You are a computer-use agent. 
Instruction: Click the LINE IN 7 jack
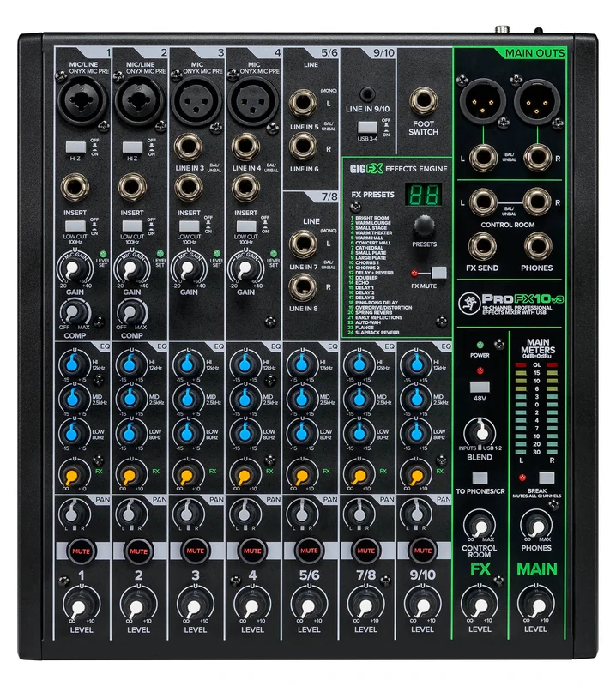coord(303,244)
